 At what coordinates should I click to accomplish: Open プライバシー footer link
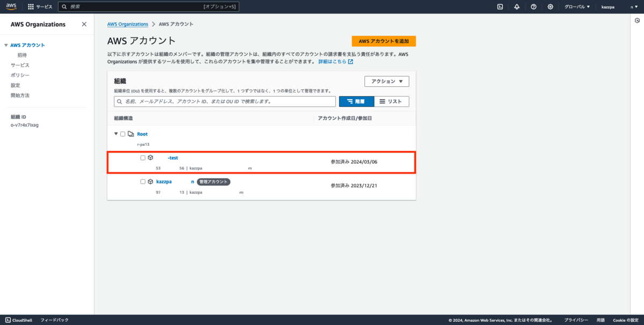click(x=577, y=320)
